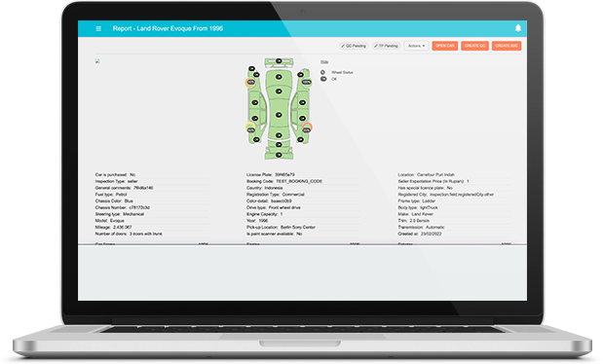Click the yellow-ringed rear-left wheel marker
This screenshot has height=364, width=603.
tap(250, 128)
